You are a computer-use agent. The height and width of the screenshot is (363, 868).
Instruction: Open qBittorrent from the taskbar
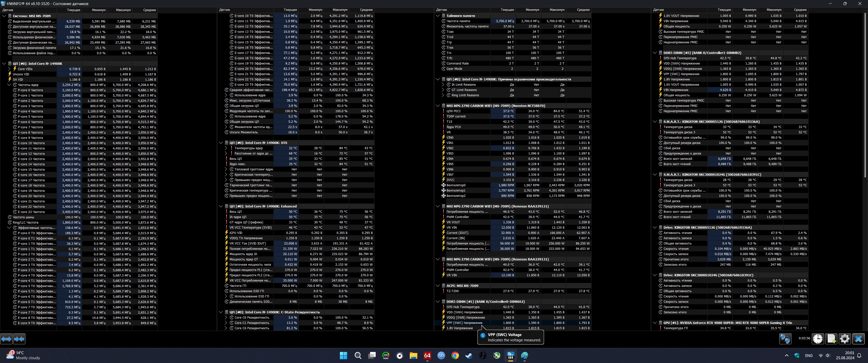pyautogui.click(x=441, y=356)
